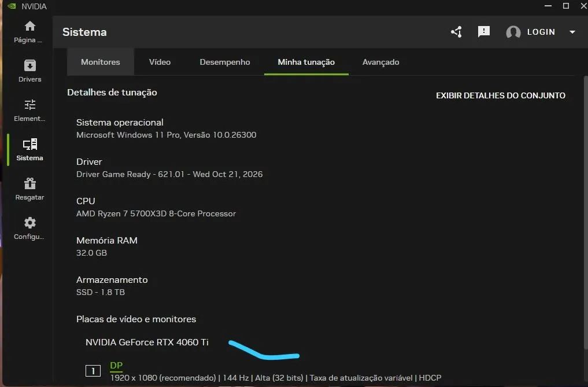Click the NVIDIA GeForce RTX 4060 Ti text
The height and width of the screenshot is (387, 588).
pos(147,342)
